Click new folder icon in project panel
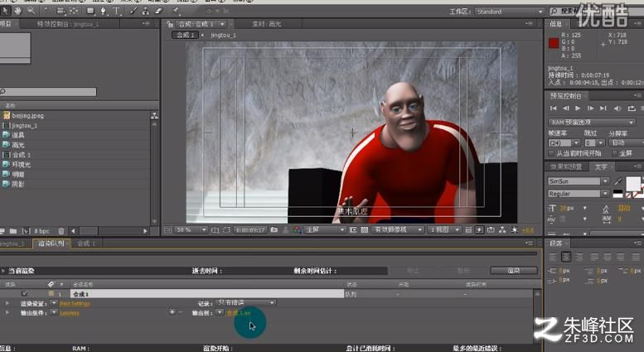This screenshot has height=352, width=644. pos(13,231)
